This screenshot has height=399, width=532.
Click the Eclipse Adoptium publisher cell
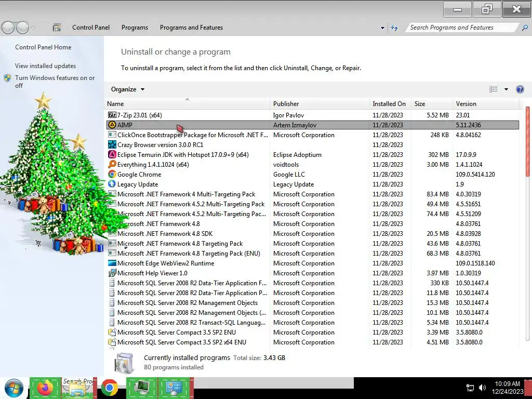[x=297, y=155]
